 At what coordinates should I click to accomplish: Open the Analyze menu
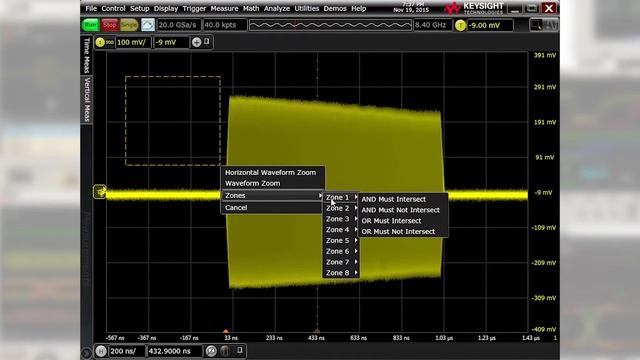pyautogui.click(x=277, y=9)
